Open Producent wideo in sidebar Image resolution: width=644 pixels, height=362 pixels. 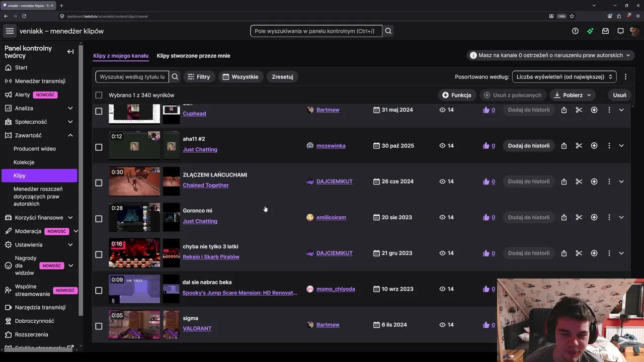click(35, 149)
